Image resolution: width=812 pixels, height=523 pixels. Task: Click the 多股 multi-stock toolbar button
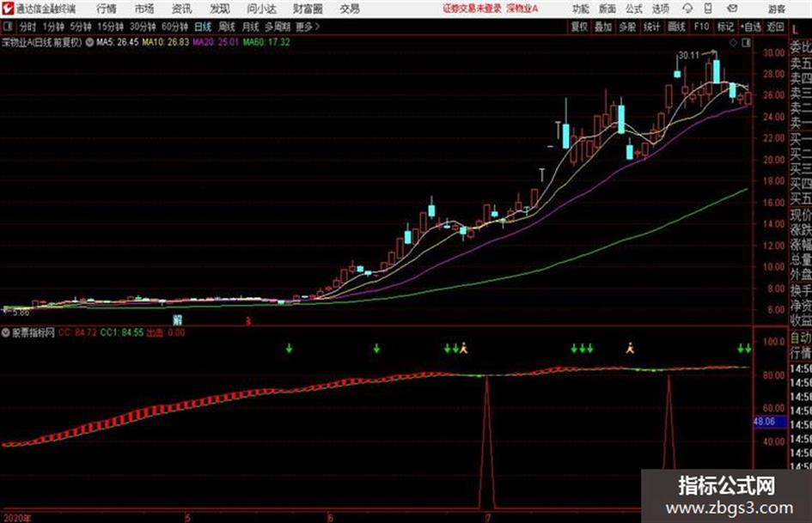point(627,27)
